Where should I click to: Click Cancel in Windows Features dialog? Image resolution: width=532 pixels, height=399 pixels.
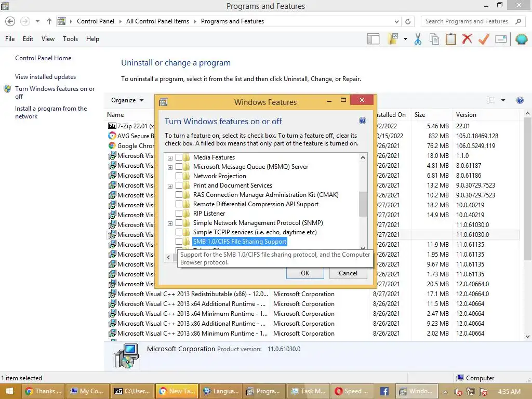348,273
